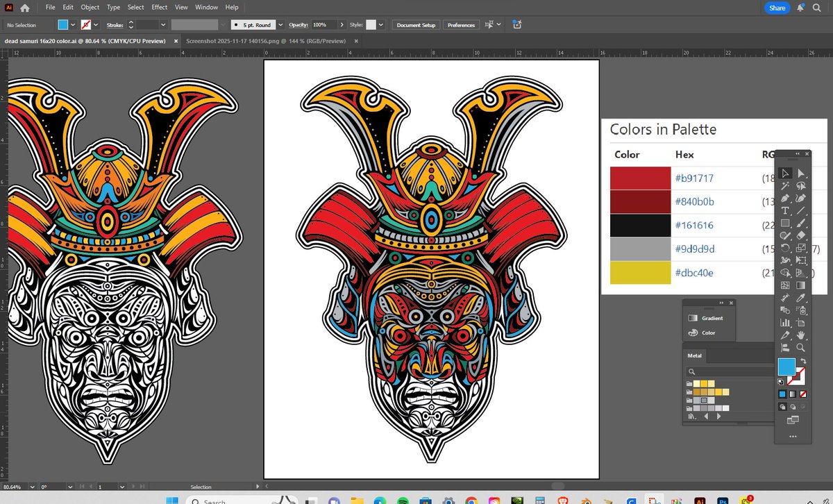Swap fill and stroke colors arrow
This screenshot has height=504, width=833.
[802, 360]
